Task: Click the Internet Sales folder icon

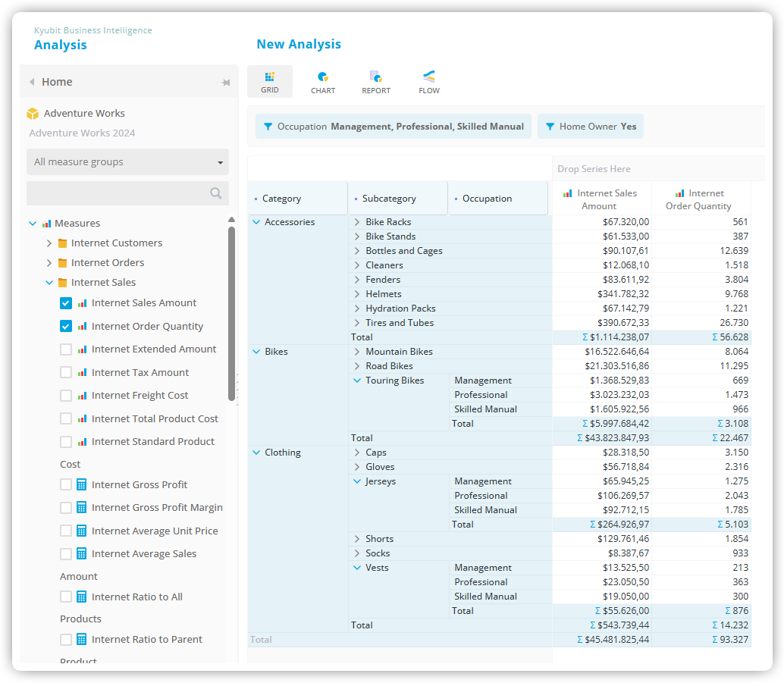Action: (62, 283)
